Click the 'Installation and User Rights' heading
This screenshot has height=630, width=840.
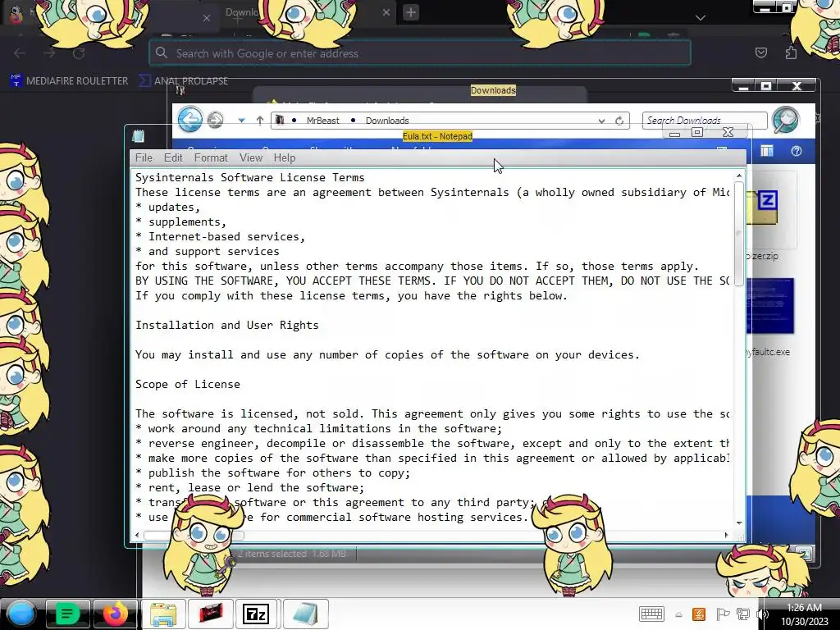click(x=226, y=325)
